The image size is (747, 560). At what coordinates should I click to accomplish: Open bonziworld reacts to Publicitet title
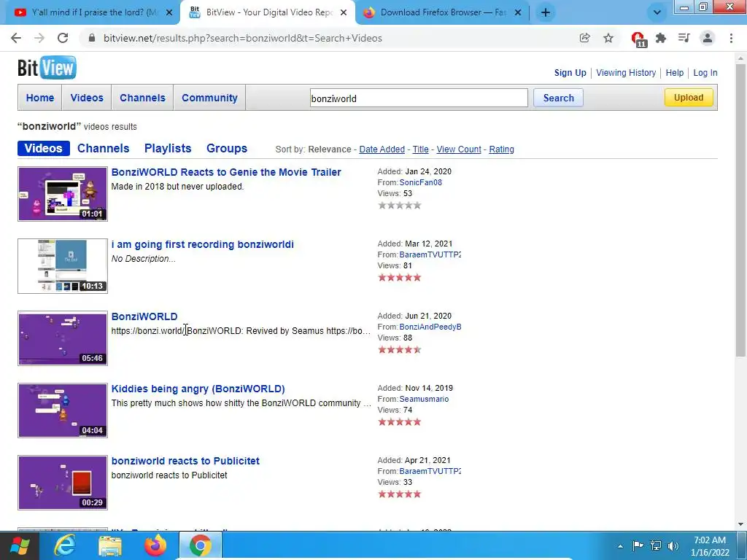pos(185,461)
